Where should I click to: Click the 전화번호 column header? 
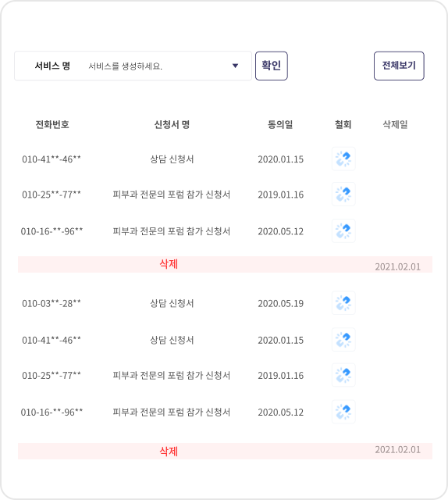pos(52,124)
